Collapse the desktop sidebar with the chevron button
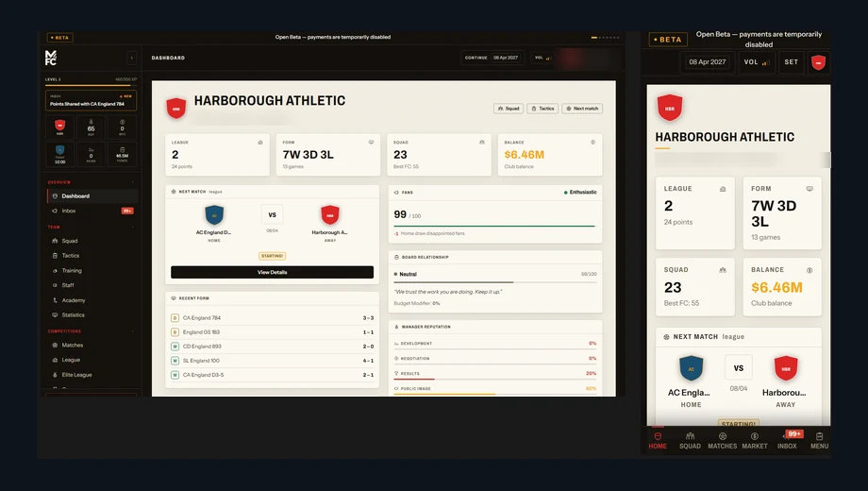This screenshot has width=868, height=491. 132,58
